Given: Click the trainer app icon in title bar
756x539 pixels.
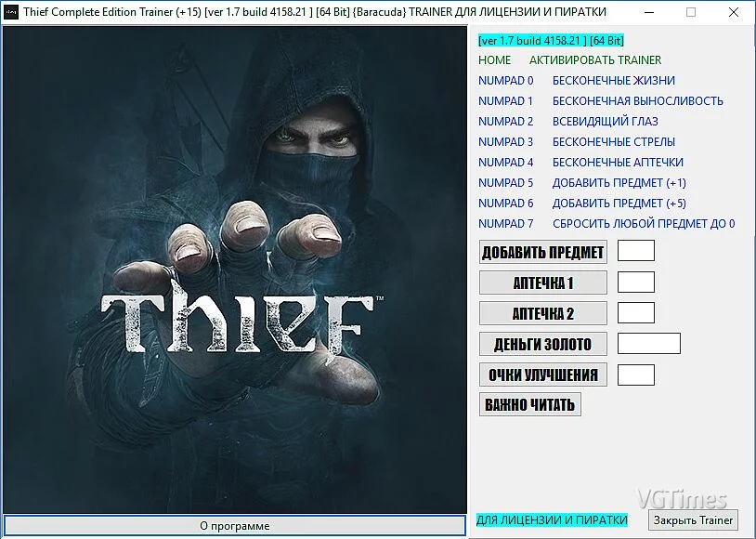Looking at the screenshot, I should click(10, 12).
